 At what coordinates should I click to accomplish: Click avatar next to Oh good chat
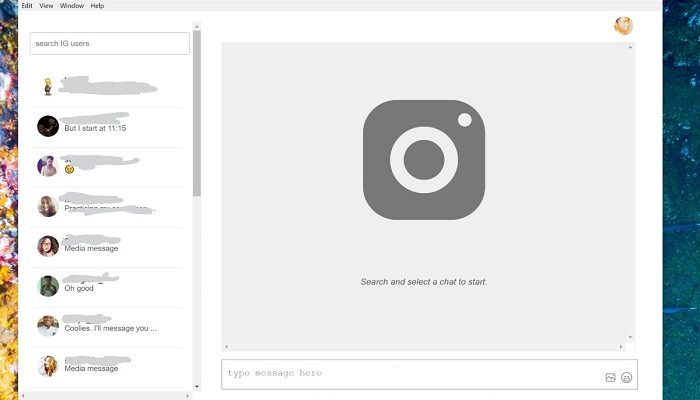(x=48, y=286)
